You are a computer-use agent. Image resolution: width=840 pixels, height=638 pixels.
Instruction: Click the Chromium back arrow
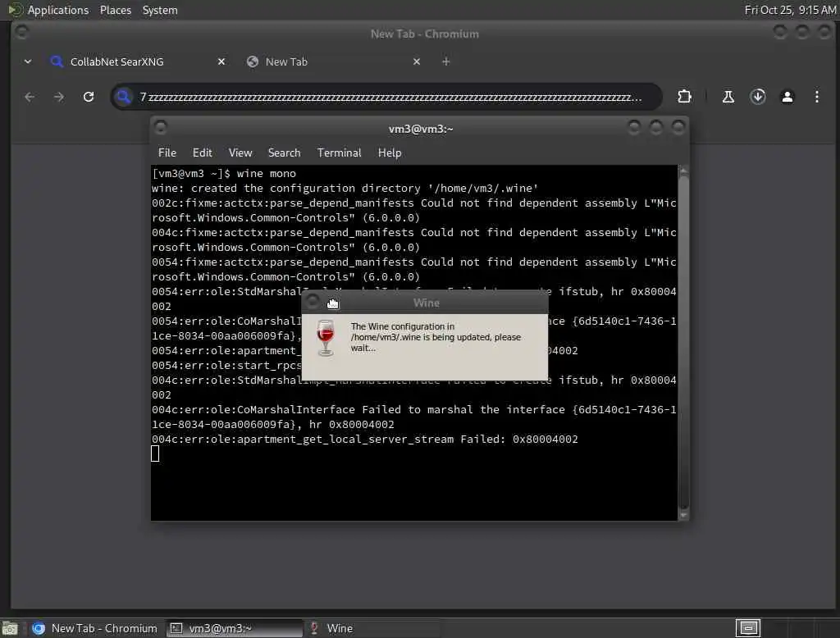click(x=30, y=97)
